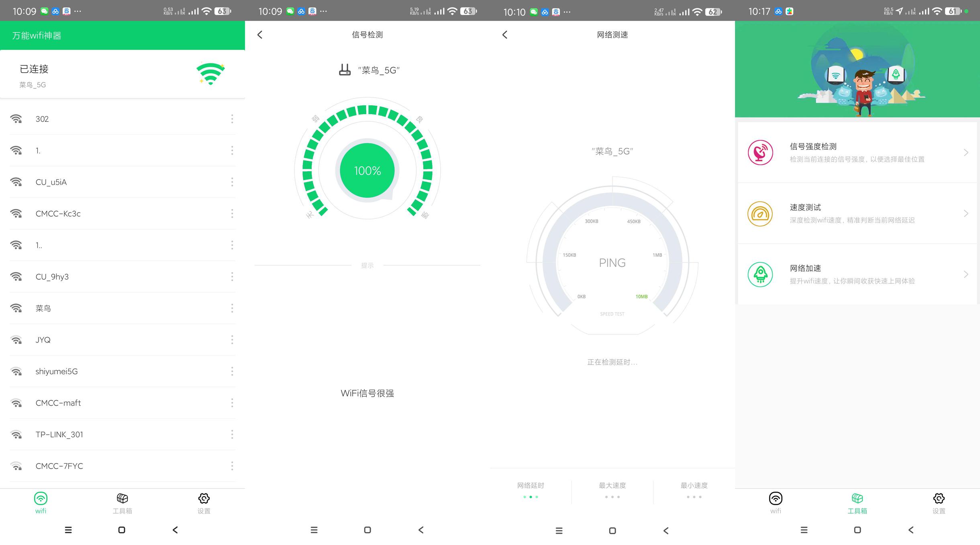Tap the router icon beside 菜鸟_5G
This screenshot has height=545, width=980.
tap(345, 70)
